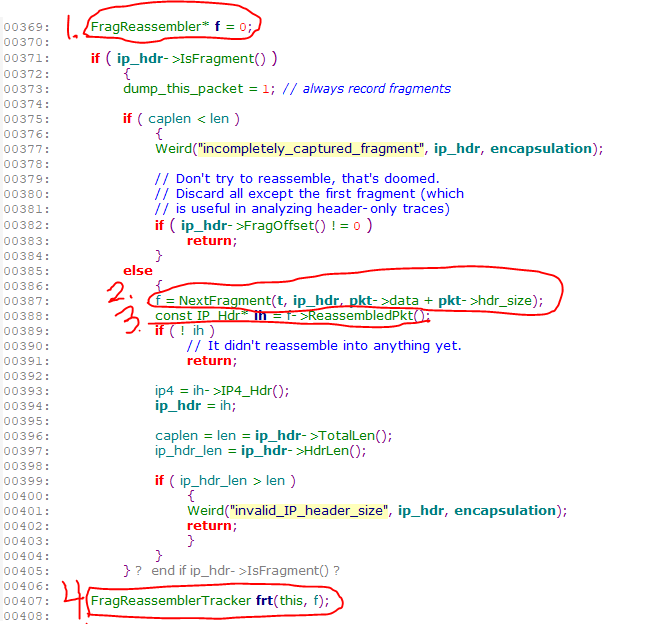Click the Weird call with incompletely_captured_fragment

click(175, 148)
